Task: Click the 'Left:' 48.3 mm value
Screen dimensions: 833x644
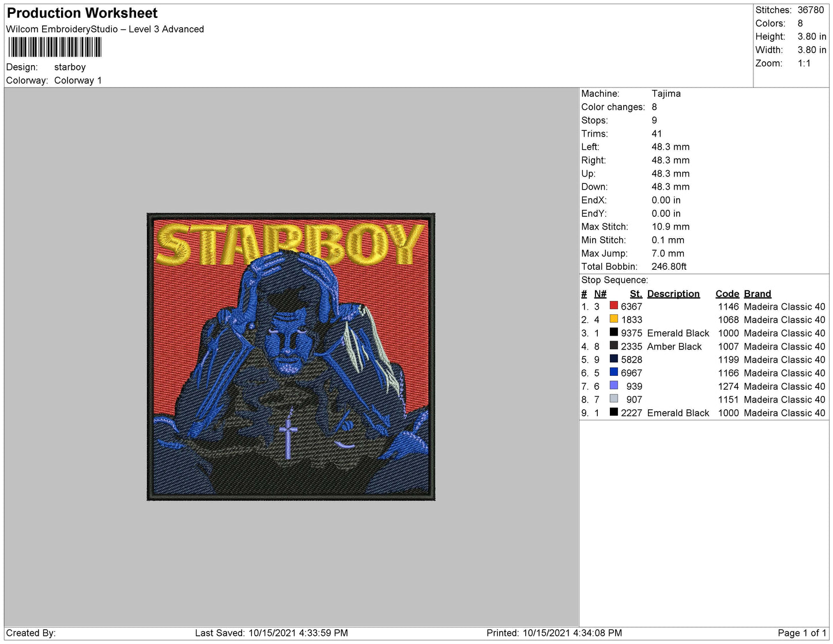Action: pos(670,146)
